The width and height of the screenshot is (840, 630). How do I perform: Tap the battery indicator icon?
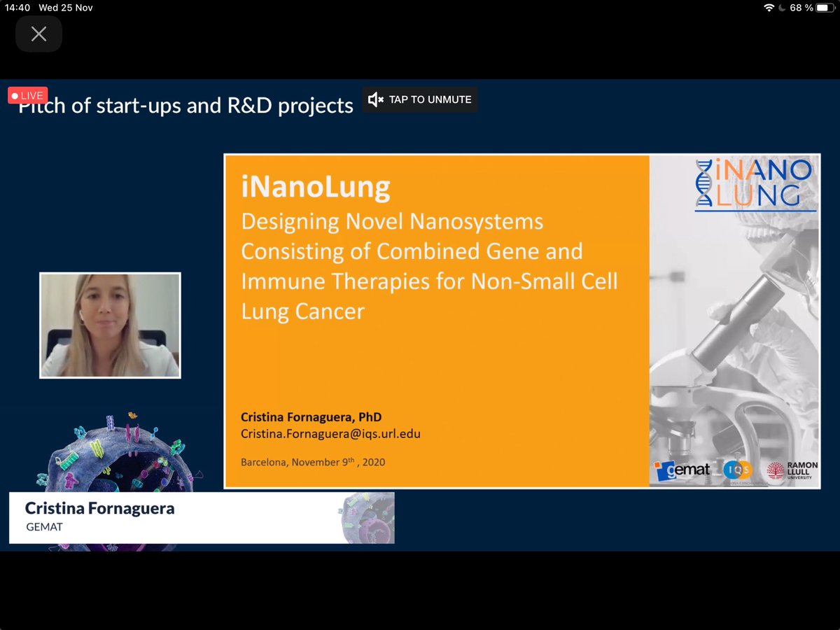coord(825,8)
